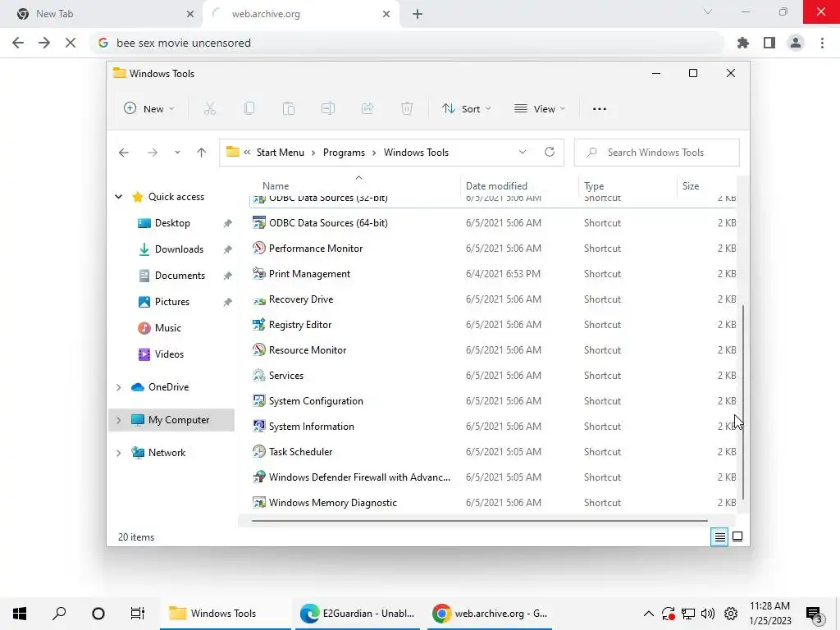Expand the Network tree node
Viewport: 840px width, 630px height.
[118, 453]
